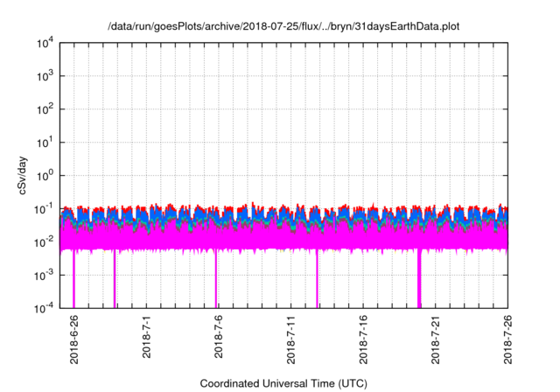Click the 10^-2 y-axis tick label
This screenshot has width=560, height=392.
[x=45, y=242]
